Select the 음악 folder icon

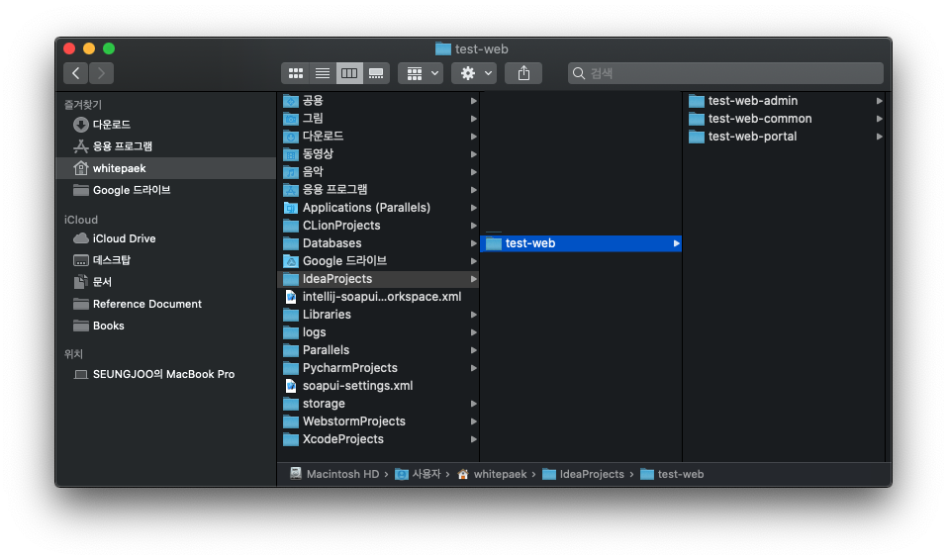tap(291, 171)
